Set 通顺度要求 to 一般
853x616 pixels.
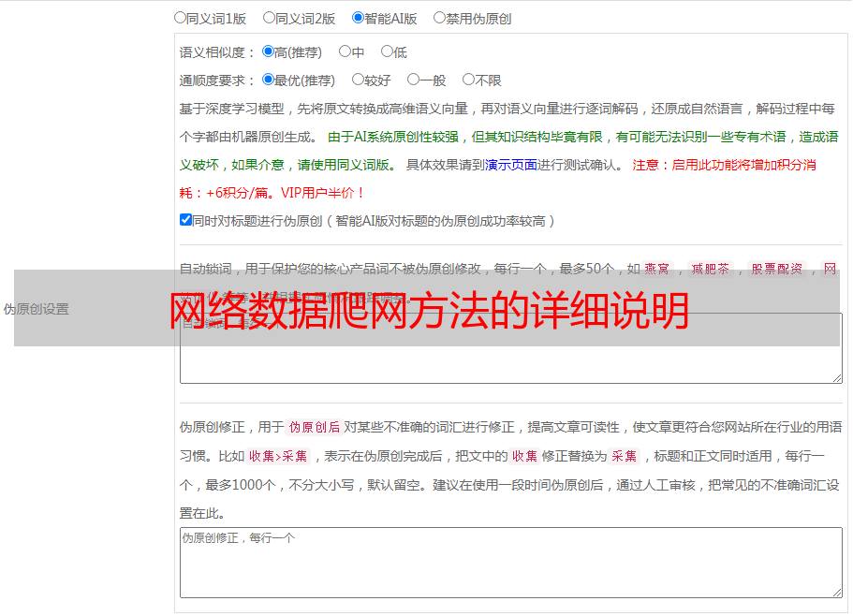[x=414, y=80]
